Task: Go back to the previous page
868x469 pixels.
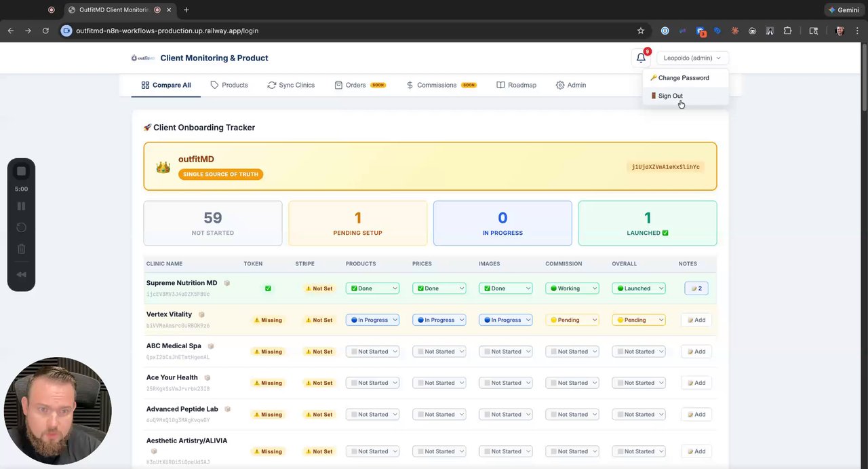Action: (10, 31)
